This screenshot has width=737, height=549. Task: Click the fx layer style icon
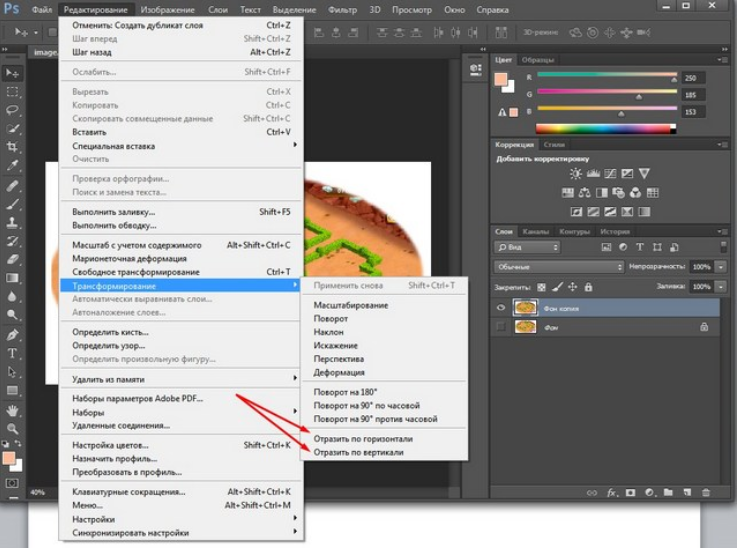click(612, 493)
